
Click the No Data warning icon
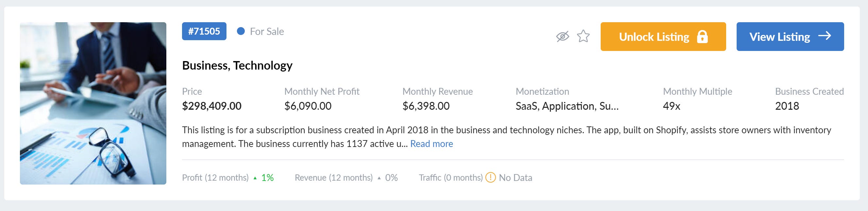490,177
